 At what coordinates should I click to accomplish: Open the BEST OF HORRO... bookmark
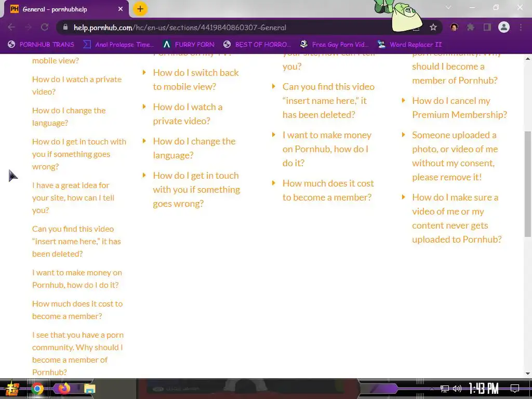[x=257, y=45]
